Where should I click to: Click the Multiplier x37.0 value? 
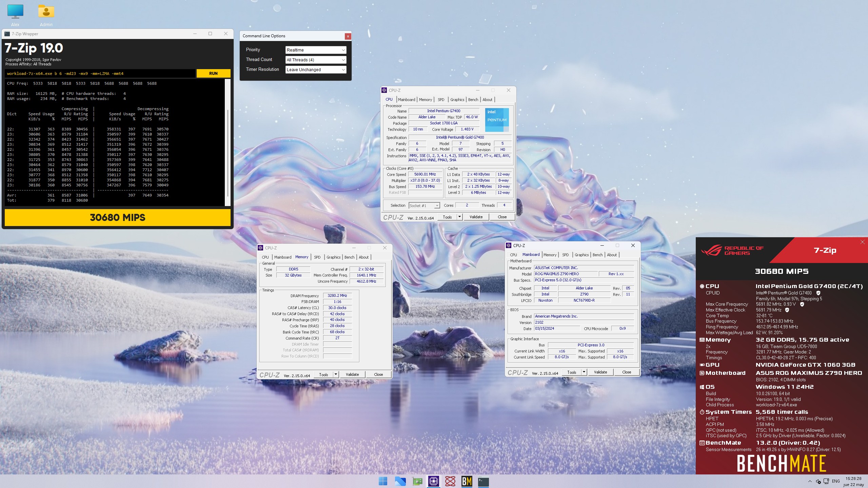[x=425, y=181]
